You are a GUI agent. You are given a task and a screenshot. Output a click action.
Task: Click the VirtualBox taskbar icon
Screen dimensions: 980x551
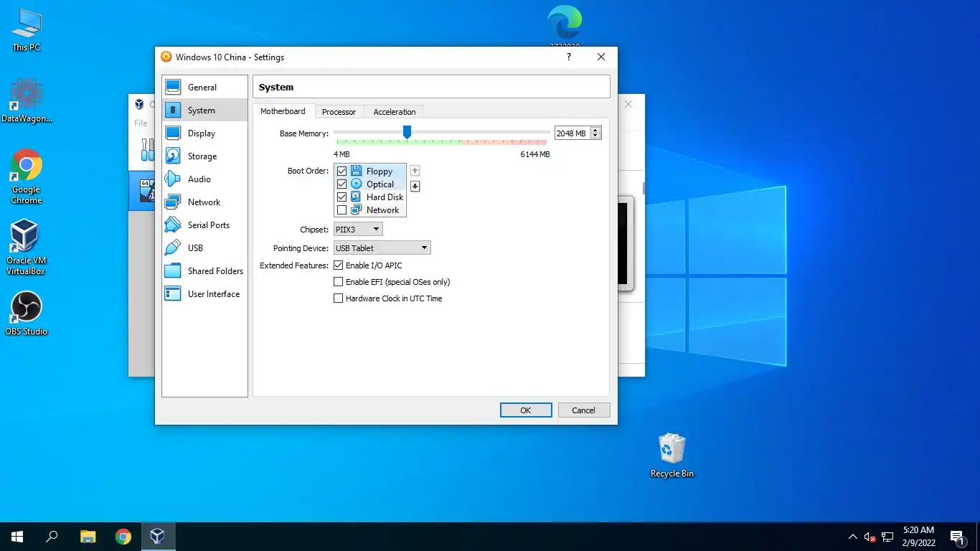click(157, 536)
